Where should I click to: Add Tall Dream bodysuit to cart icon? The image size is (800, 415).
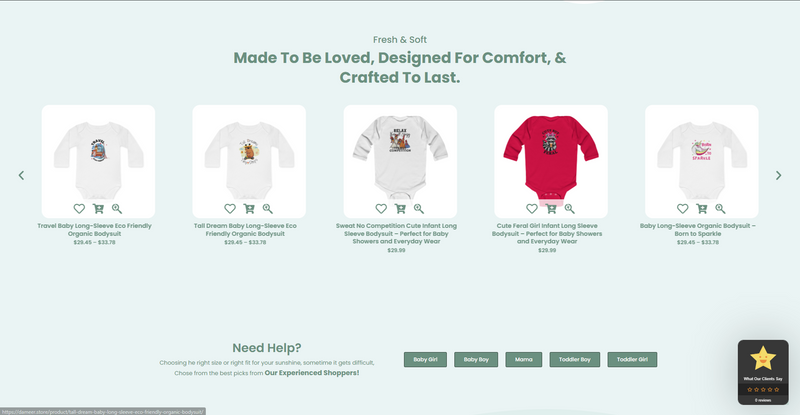249,208
